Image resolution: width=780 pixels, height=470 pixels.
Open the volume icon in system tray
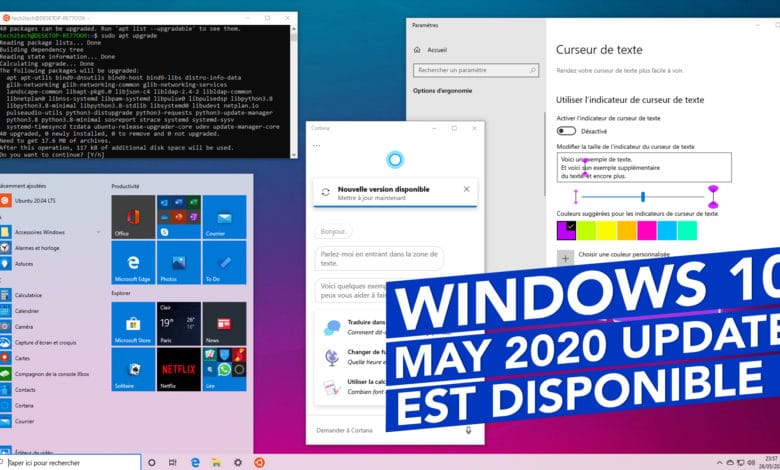[750, 463]
